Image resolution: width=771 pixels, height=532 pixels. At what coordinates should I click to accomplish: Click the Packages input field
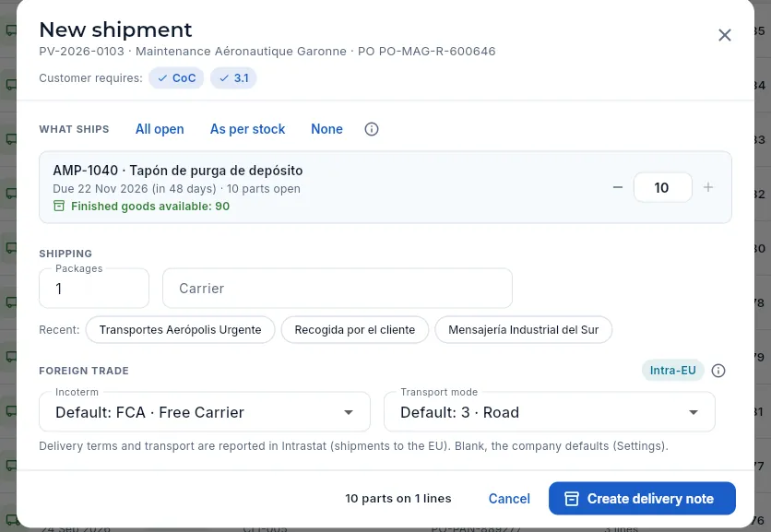(x=94, y=288)
